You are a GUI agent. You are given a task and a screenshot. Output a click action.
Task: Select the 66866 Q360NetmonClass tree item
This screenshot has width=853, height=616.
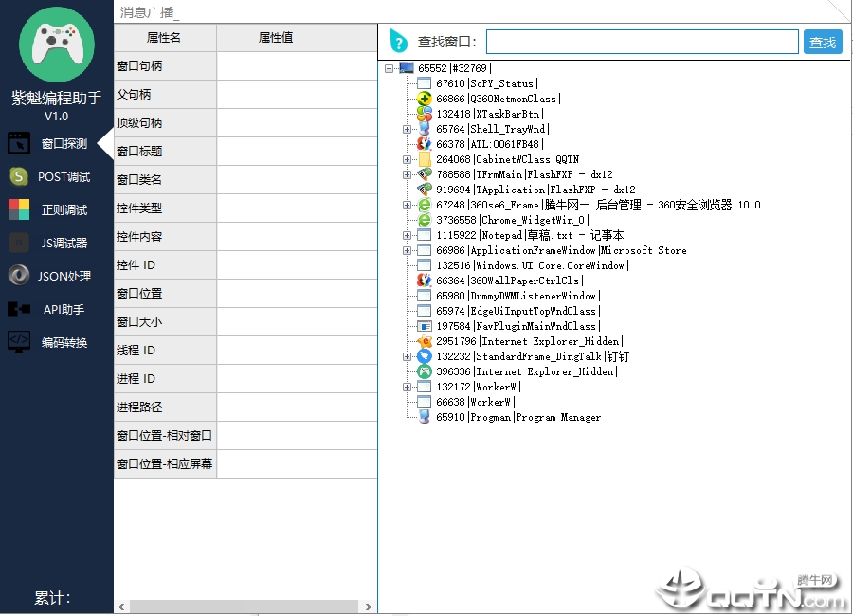coord(498,99)
